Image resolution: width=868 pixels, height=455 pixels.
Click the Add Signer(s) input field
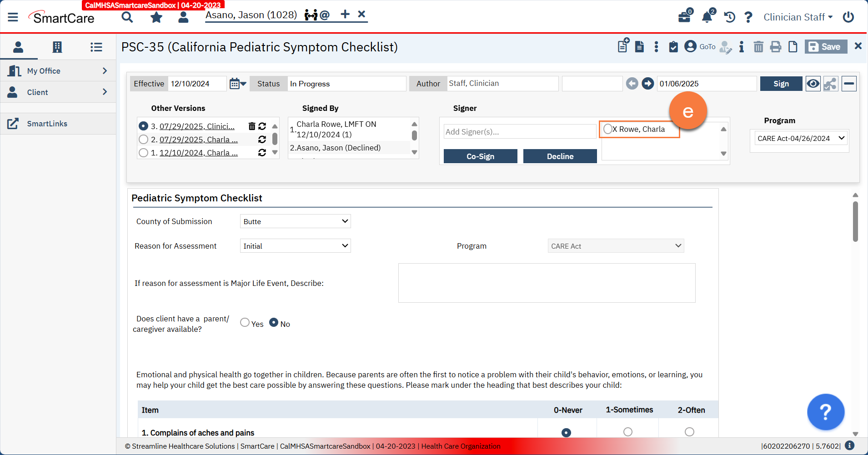point(520,132)
